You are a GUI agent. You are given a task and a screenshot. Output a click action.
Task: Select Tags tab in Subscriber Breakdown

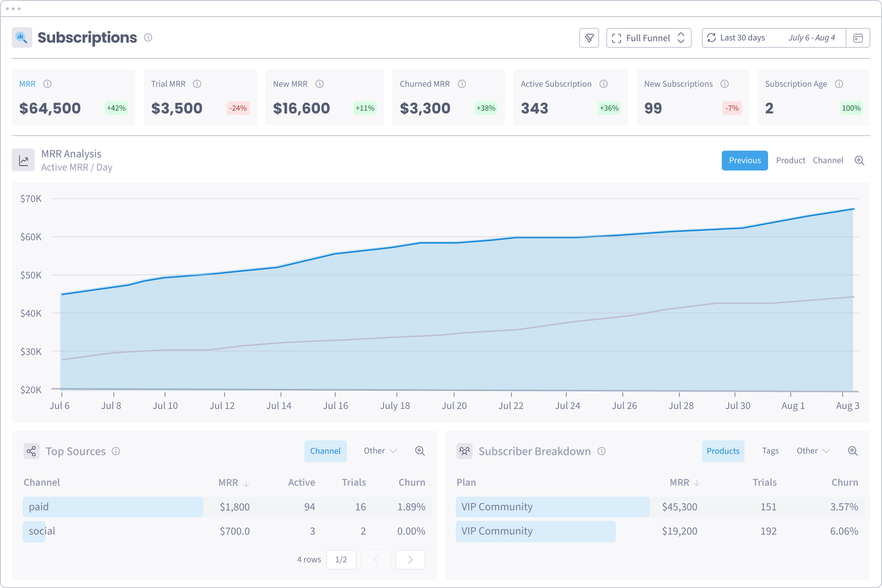tap(770, 451)
